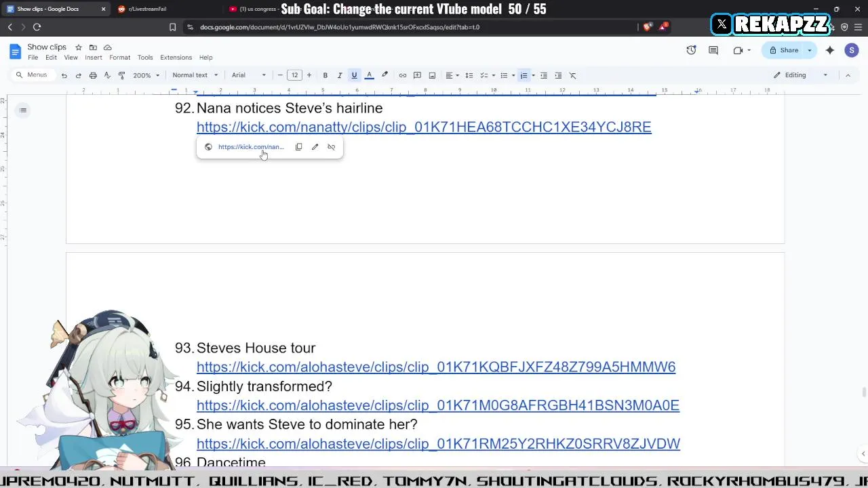Open the Editing mode dropdown
The image size is (868, 488).
coord(801,75)
